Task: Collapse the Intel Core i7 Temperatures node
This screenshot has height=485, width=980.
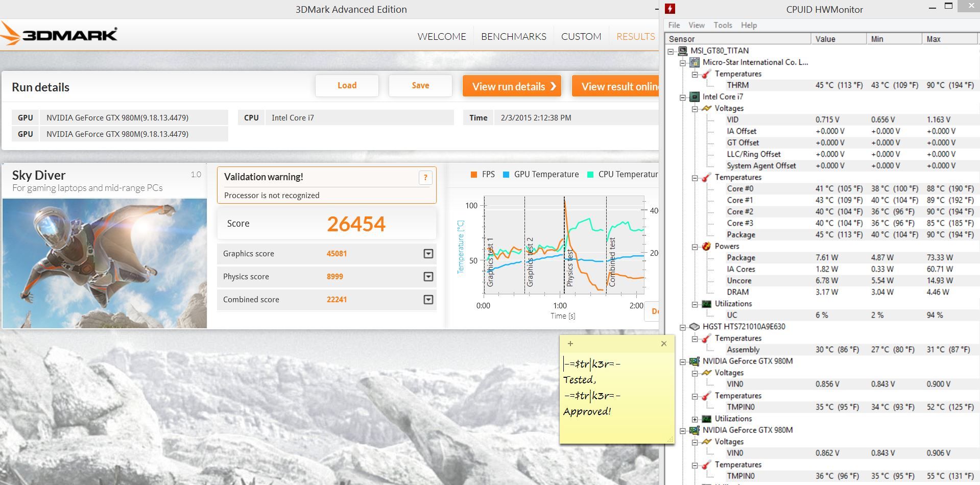Action: click(695, 178)
